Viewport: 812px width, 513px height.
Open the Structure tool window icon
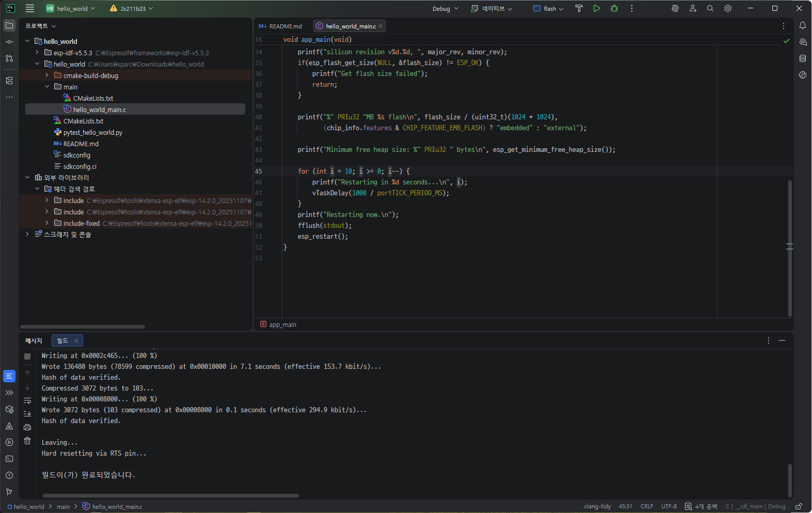[9, 81]
